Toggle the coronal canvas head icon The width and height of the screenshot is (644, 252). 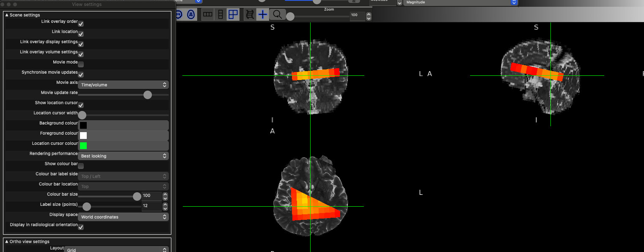click(179, 14)
